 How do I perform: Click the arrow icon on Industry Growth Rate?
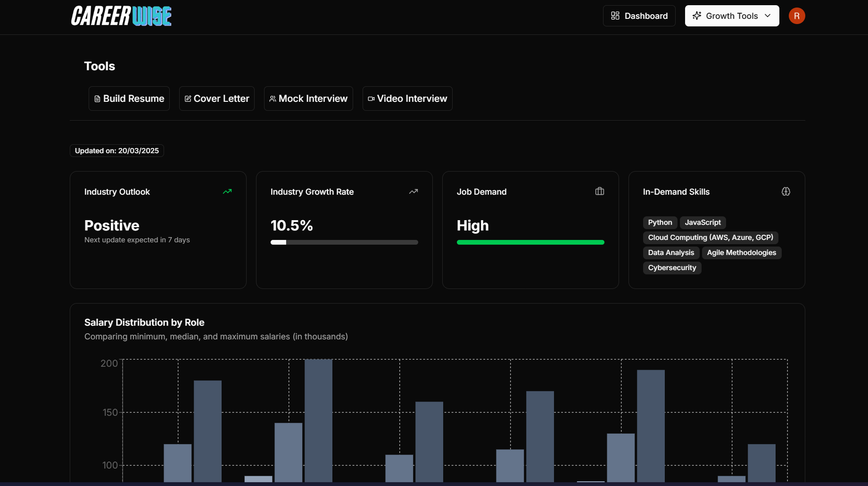click(413, 191)
